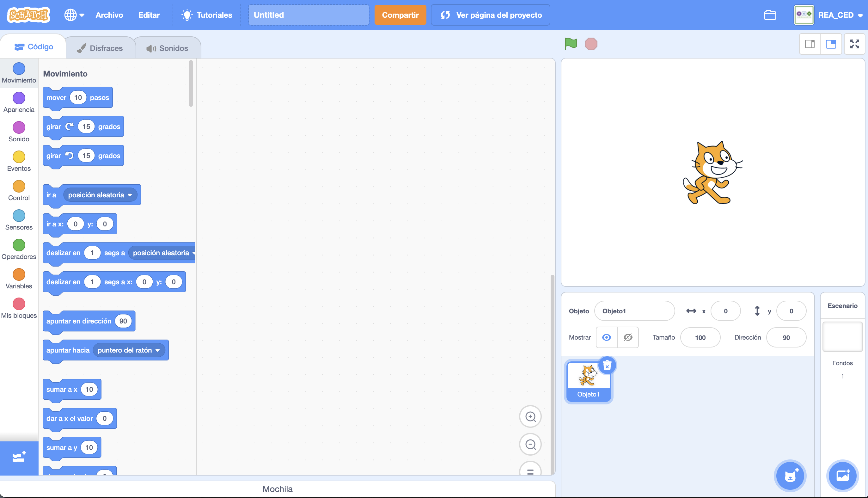Screen dimensions: 868x498
Task: Delete Objeto1 with the trash icon
Action: pyautogui.click(x=607, y=366)
